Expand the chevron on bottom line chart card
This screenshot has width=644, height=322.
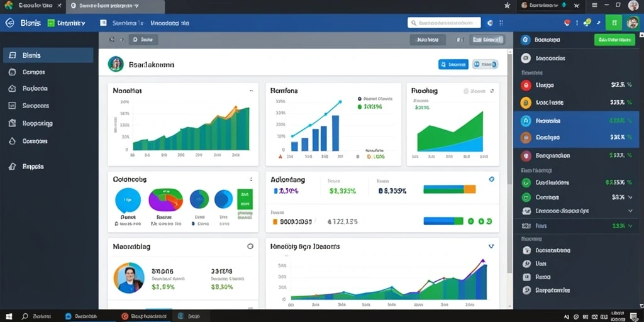click(491, 247)
